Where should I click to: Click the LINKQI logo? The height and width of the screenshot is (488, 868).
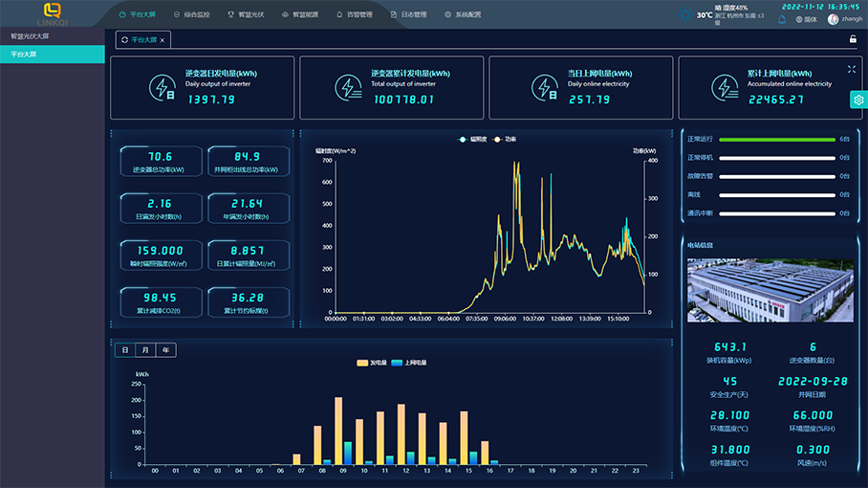point(52,13)
